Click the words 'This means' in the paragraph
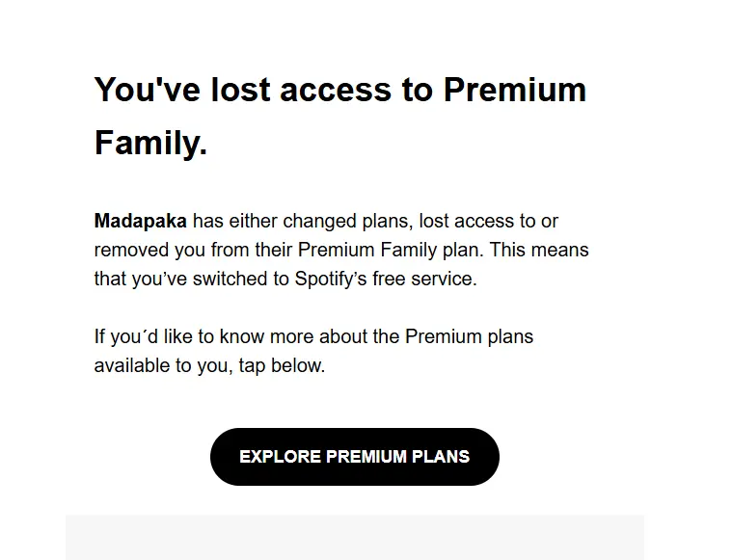 click(539, 250)
